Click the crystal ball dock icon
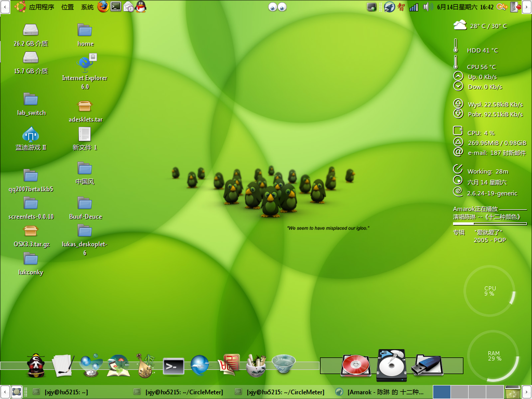 pos(90,365)
